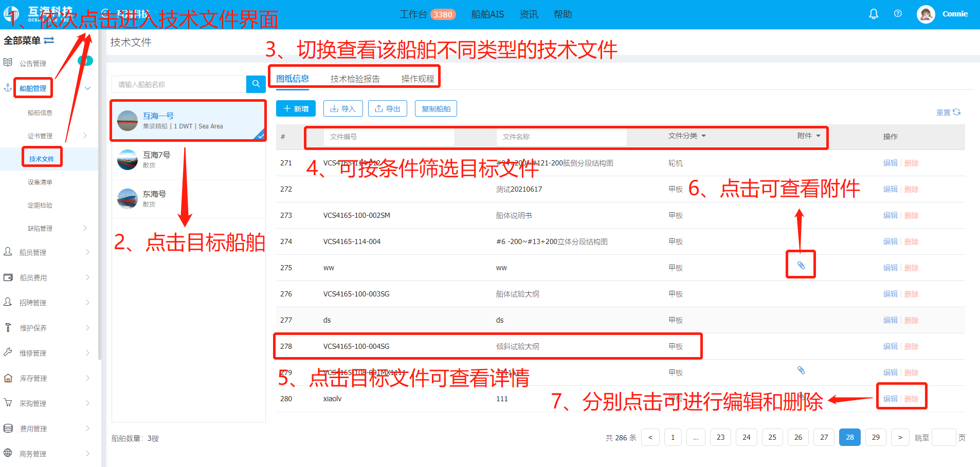980x467 pixels.
Task: Click the 维护保养 tool icon
Action: coord(8,327)
